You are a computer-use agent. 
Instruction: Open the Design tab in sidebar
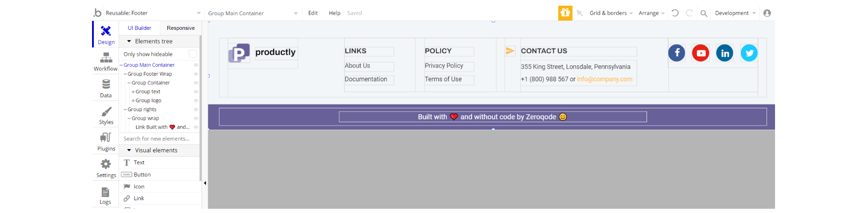click(106, 35)
